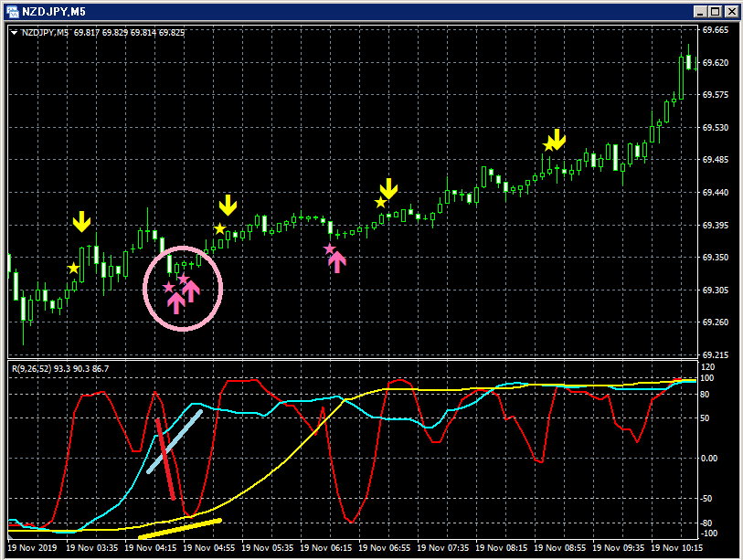Image resolution: width=743 pixels, height=560 pixels.
Task: Click the 19 Nov 08:15 time label
Action: [x=502, y=548]
